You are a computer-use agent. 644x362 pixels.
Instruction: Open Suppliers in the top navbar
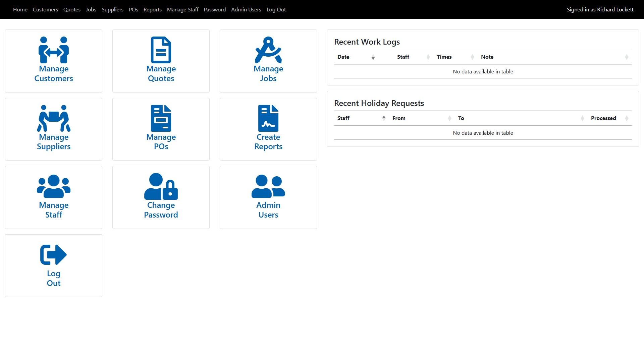[112, 9]
